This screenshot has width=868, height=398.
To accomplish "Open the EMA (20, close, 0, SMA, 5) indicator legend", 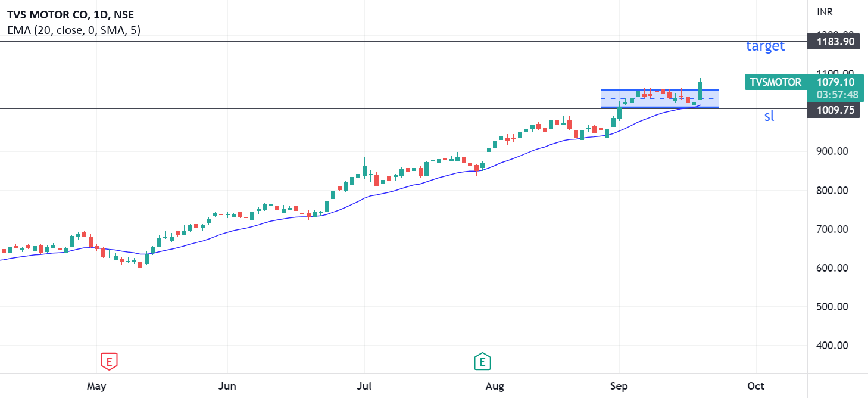I will click(x=74, y=30).
